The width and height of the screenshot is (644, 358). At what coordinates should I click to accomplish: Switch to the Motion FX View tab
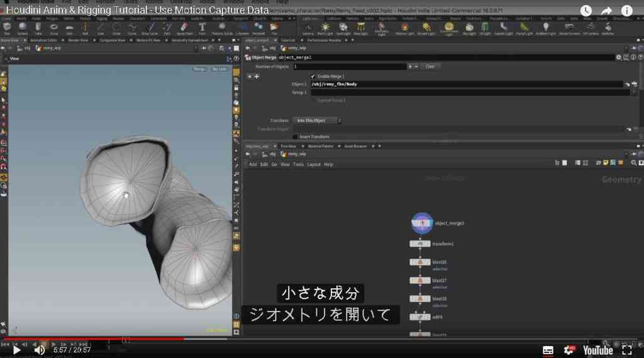click(148, 40)
